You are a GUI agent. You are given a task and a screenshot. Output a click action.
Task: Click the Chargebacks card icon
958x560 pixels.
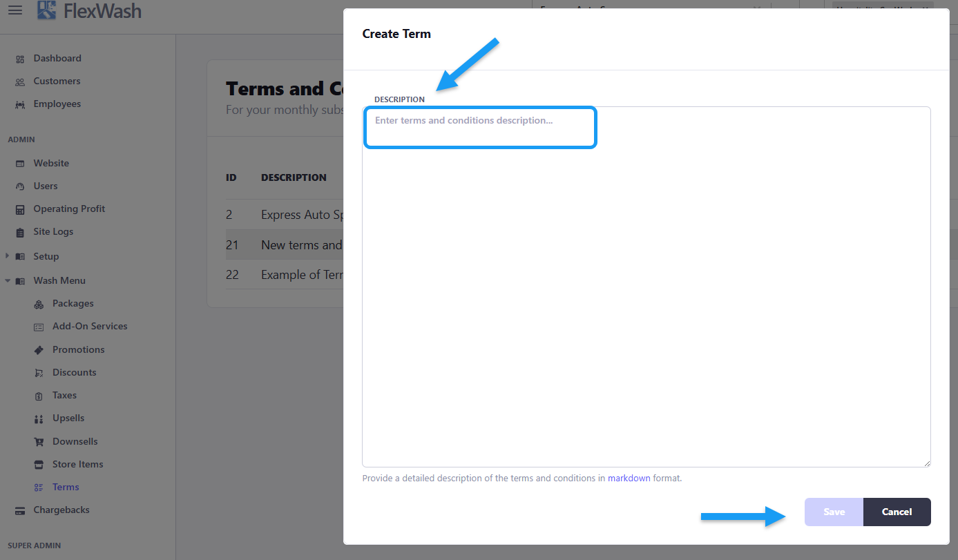click(x=20, y=510)
